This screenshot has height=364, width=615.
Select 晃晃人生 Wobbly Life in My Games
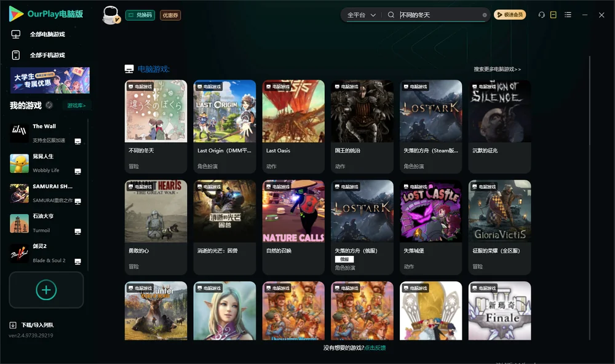[x=46, y=163]
